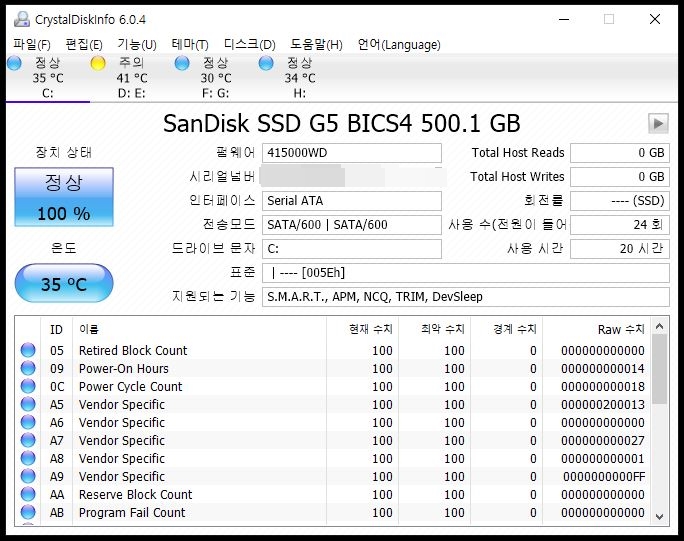Click raw value 0000000000FF

tap(604, 476)
